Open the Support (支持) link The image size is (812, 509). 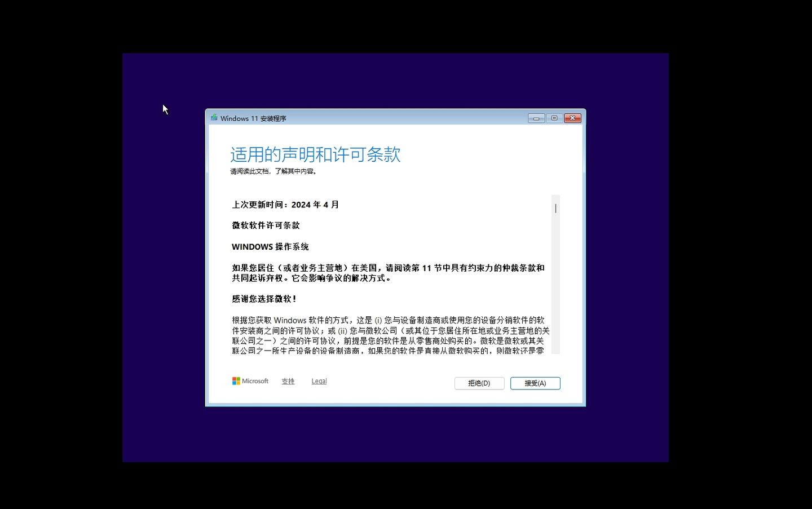(288, 381)
